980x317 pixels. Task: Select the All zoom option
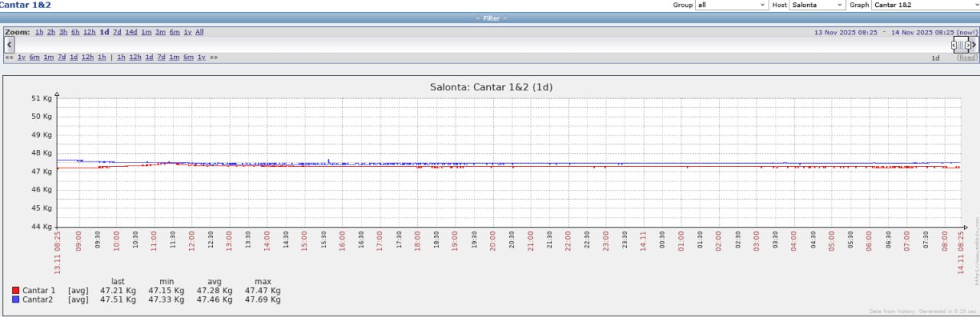pos(199,32)
